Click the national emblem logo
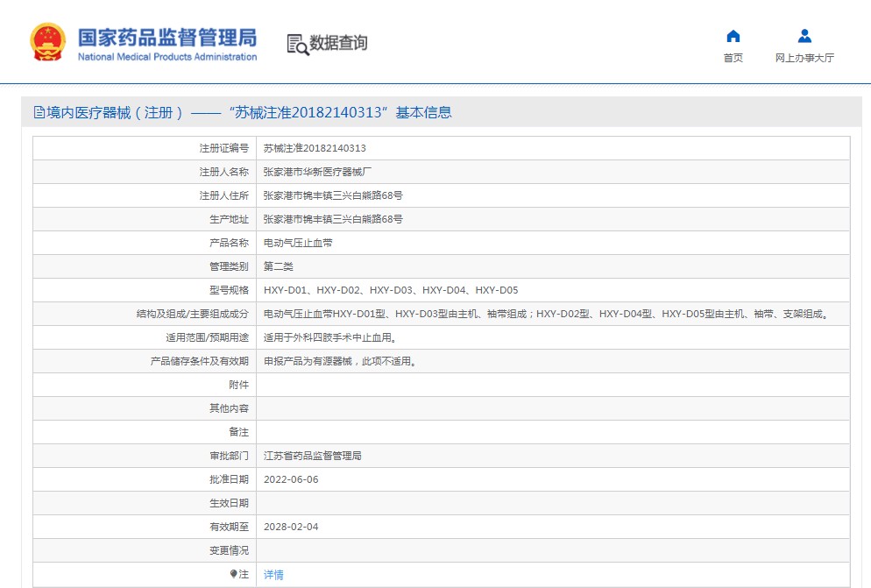The width and height of the screenshot is (871, 588). pyautogui.click(x=47, y=41)
